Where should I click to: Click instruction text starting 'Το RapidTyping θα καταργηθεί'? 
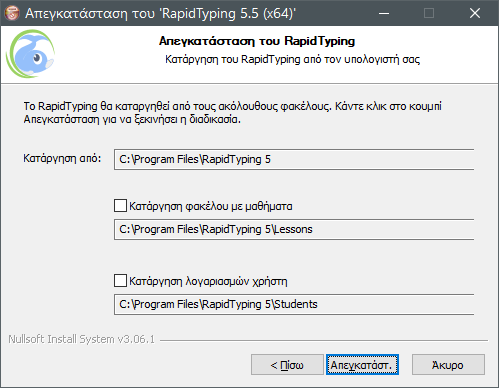tap(232, 113)
